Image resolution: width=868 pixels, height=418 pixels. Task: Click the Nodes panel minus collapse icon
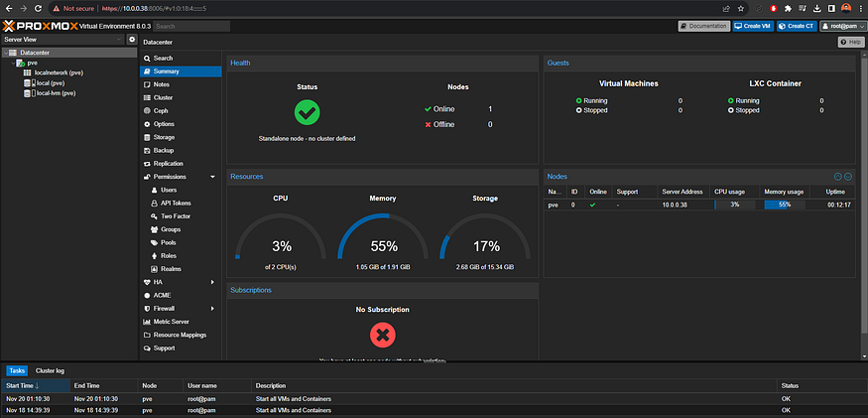837,177
